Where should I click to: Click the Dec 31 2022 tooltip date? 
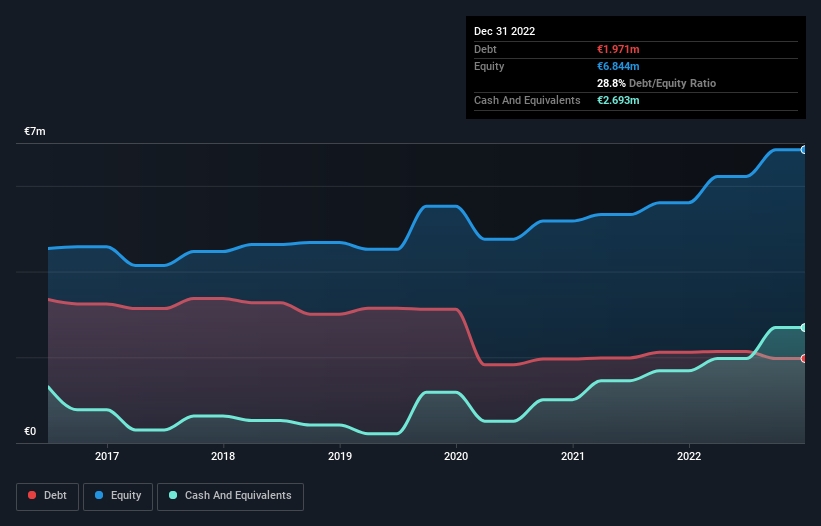click(504, 31)
